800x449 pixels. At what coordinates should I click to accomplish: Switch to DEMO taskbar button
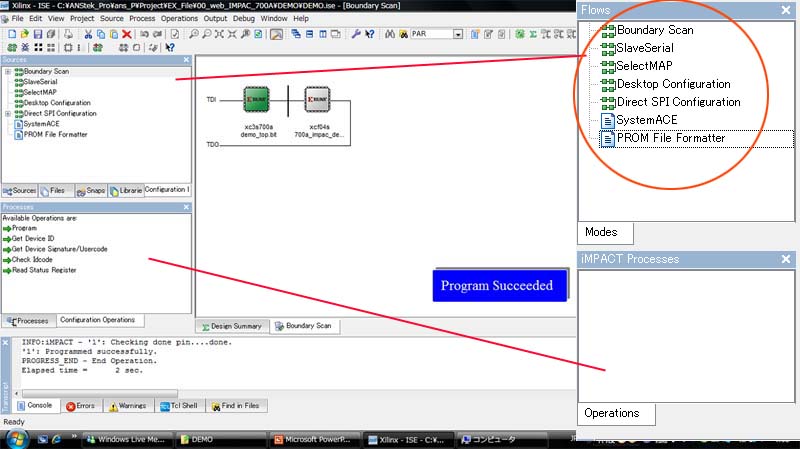(x=219, y=439)
